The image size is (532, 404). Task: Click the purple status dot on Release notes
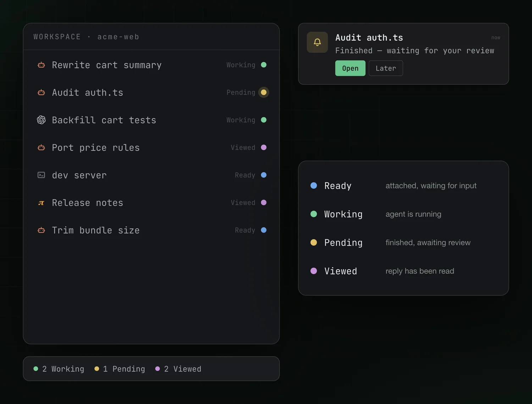tap(264, 202)
